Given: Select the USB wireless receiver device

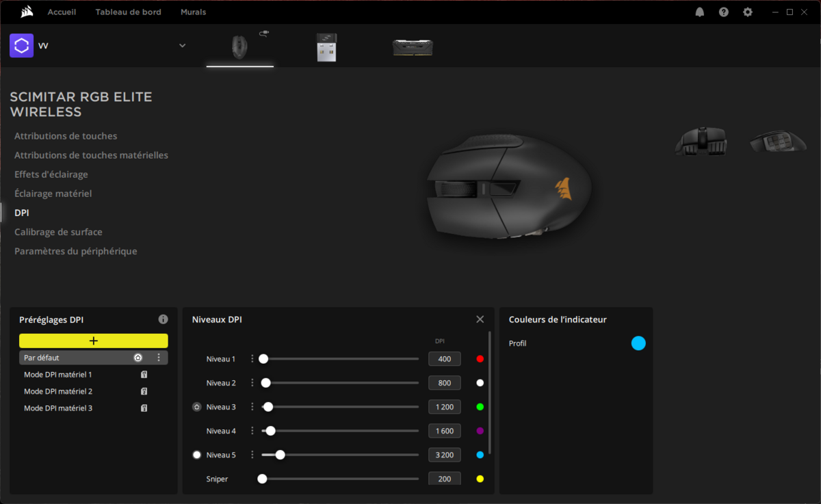Looking at the screenshot, I should (x=326, y=47).
